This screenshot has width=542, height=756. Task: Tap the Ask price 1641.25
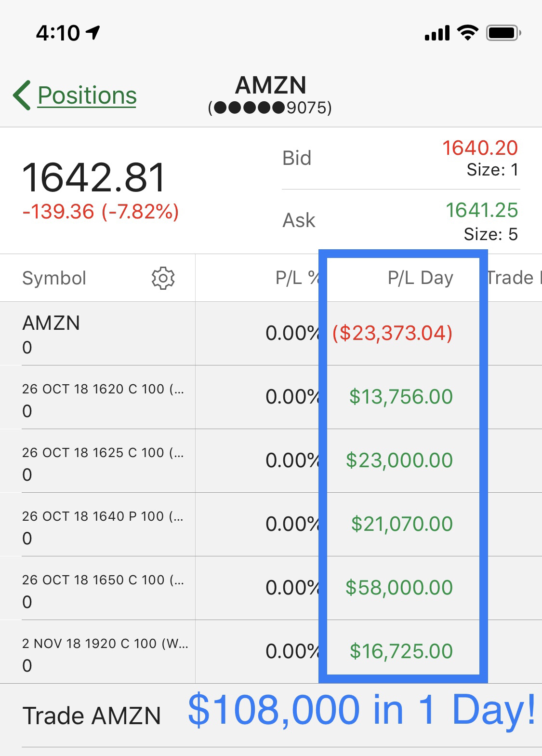(x=481, y=210)
